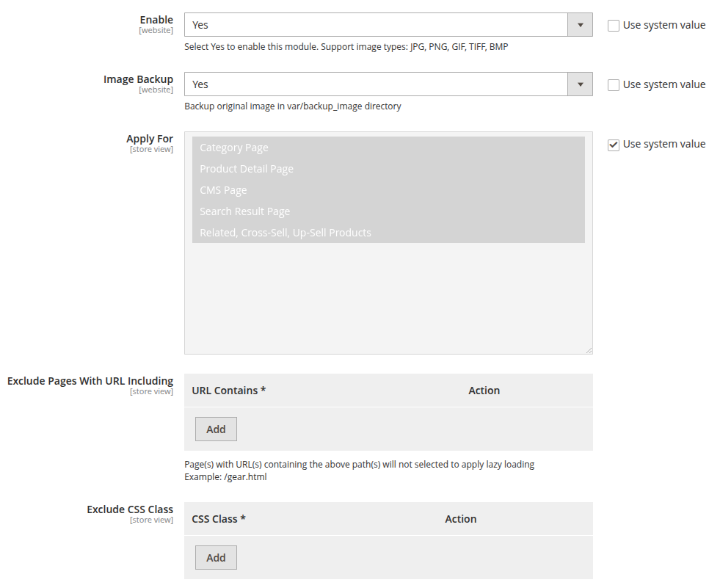Select Category Page in Apply For list
720x588 pixels.
pos(234,148)
